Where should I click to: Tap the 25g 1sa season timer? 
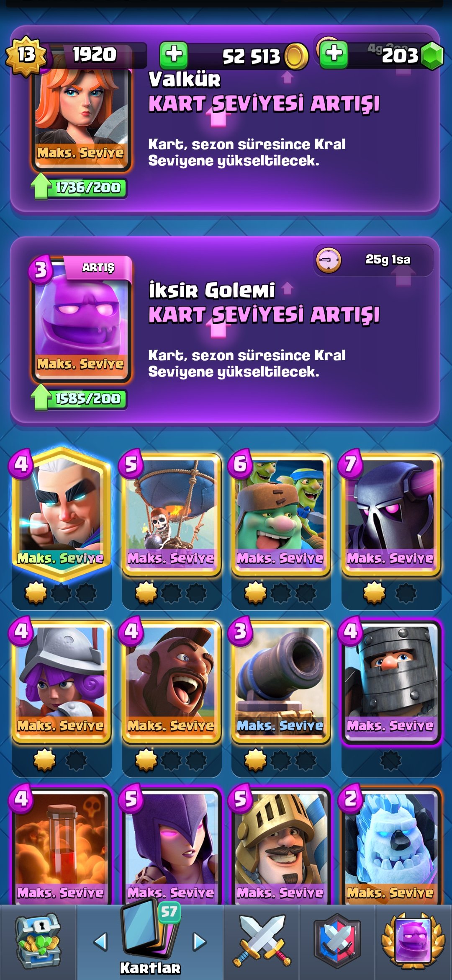coord(373,260)
